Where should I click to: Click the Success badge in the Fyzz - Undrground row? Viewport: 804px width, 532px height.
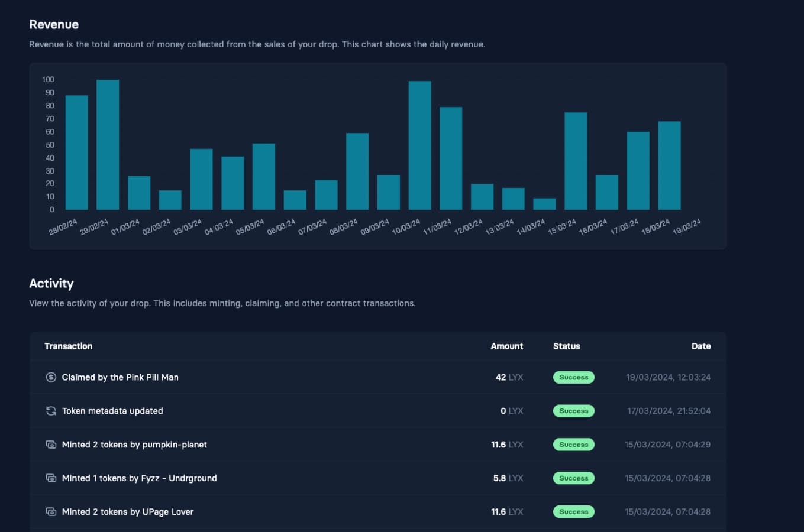pyautogui.click(x=574, y=478)
